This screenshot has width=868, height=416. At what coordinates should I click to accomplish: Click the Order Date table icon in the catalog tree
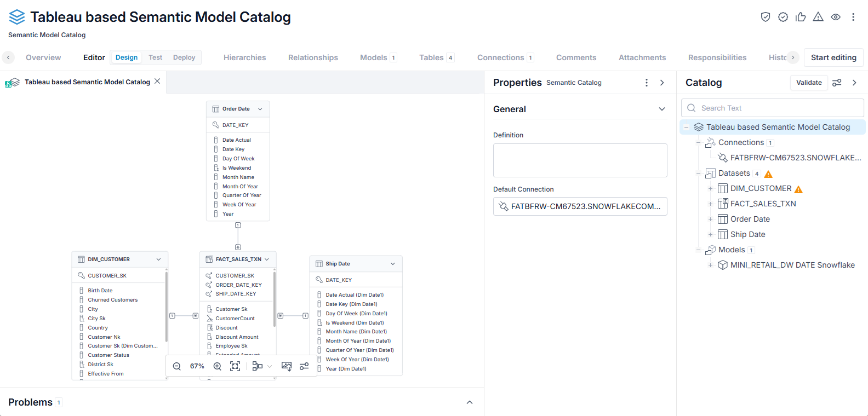click(723, 219)
